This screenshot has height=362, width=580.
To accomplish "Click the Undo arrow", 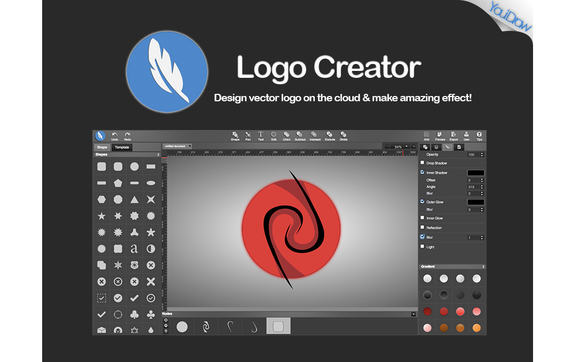I will 115,136.
